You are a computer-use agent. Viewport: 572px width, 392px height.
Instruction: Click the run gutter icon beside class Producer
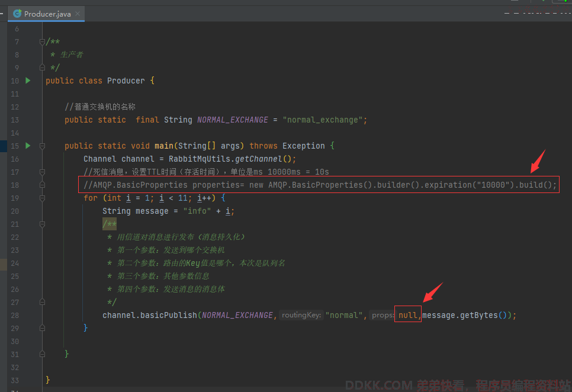(28, 80)
